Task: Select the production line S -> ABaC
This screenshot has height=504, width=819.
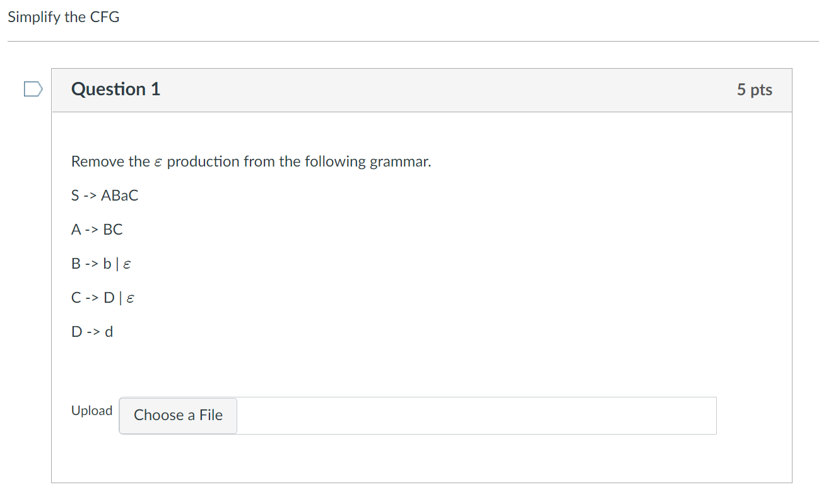Action: pos(105,196)
